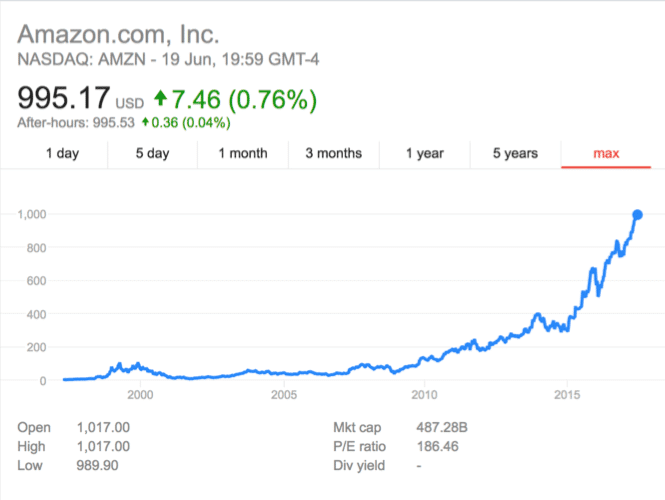Click the after-hours green up arrow
Screen dimensions: 665x500
pyautogui.click(x=146, y=123)
